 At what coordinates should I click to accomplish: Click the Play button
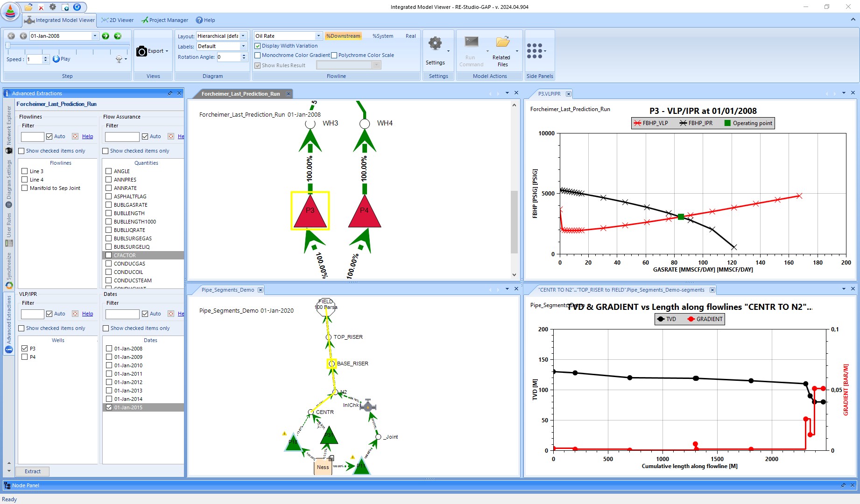pos(62,59)
